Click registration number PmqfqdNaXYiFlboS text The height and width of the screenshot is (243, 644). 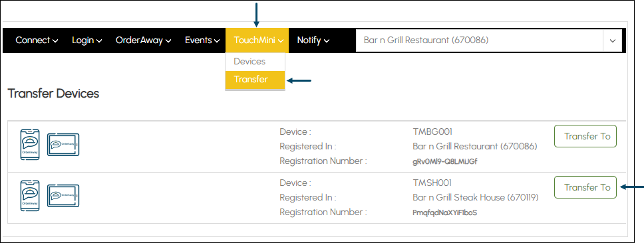tap(445, 212)
